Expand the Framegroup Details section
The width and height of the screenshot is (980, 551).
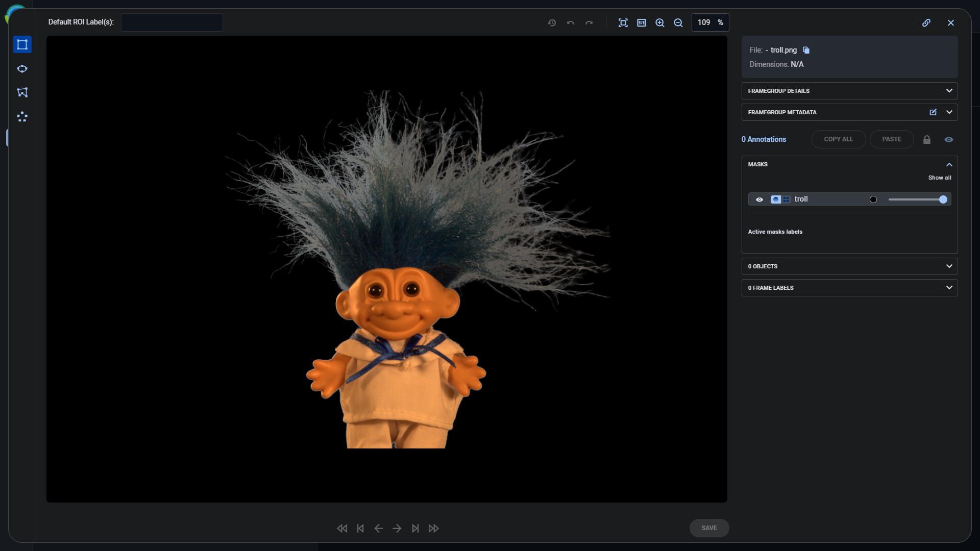click(949, 91)
